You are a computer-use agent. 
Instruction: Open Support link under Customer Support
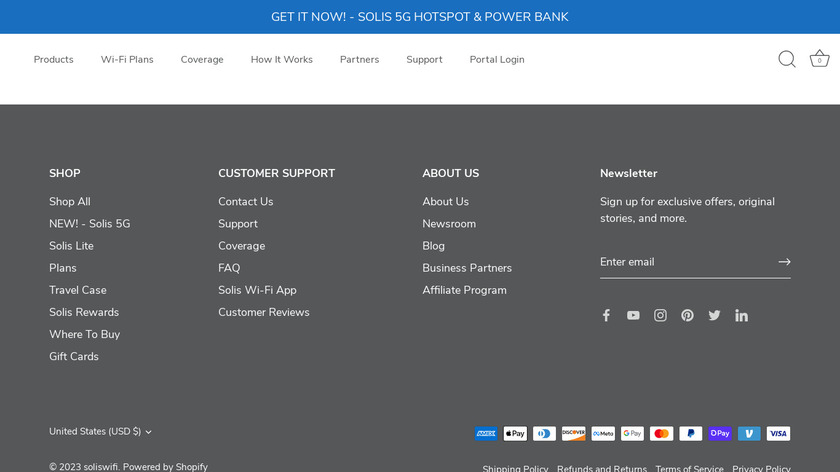[238, 224]
